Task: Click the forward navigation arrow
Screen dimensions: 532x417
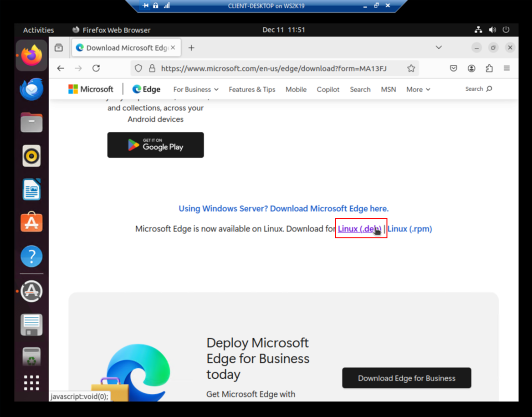Action: coord(78,68)
